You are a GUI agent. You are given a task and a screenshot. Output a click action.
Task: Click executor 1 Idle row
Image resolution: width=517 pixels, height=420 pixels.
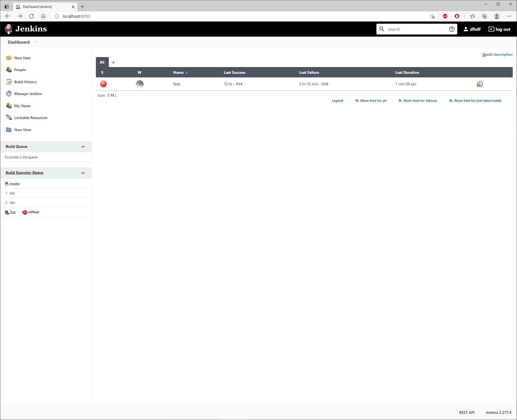46,193
